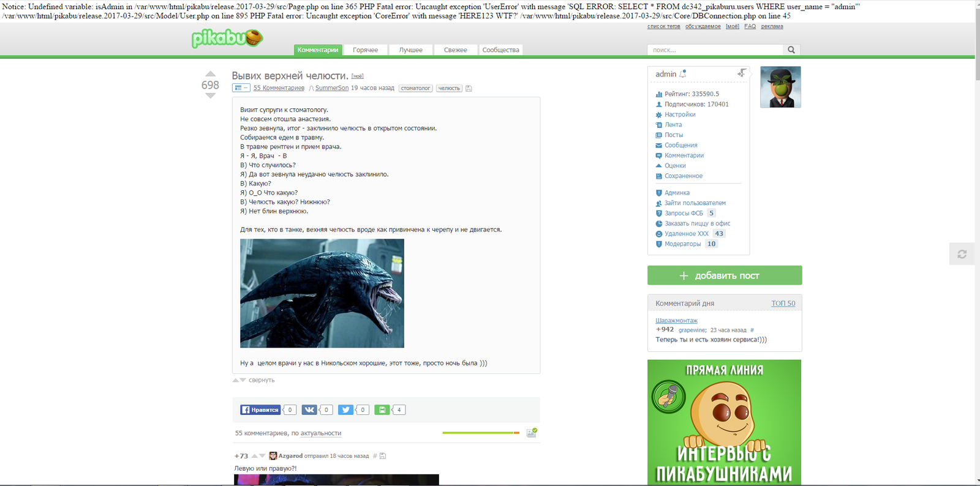Toggle the post view mode switcher
980x486 pixels.
[241, 88]
